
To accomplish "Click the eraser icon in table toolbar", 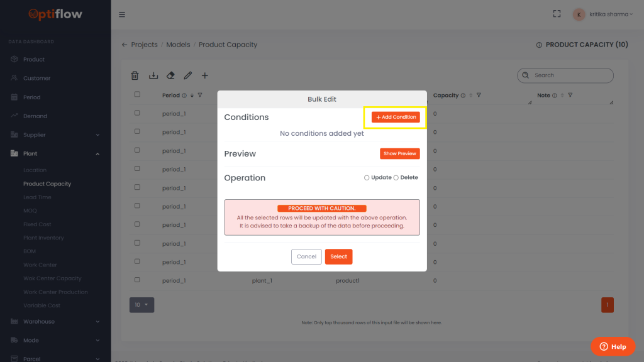I will point(170,75).
